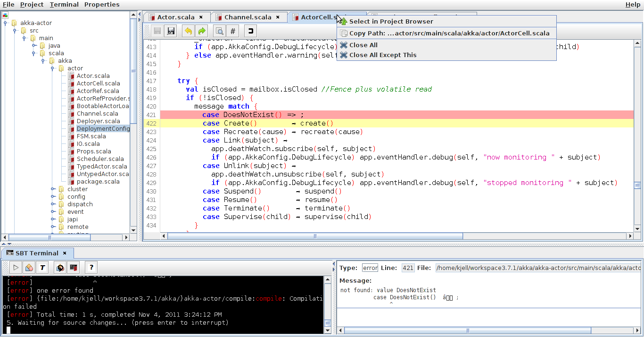Click the Save All toolbar icon
644x337 pixels.
click(171, 31)
